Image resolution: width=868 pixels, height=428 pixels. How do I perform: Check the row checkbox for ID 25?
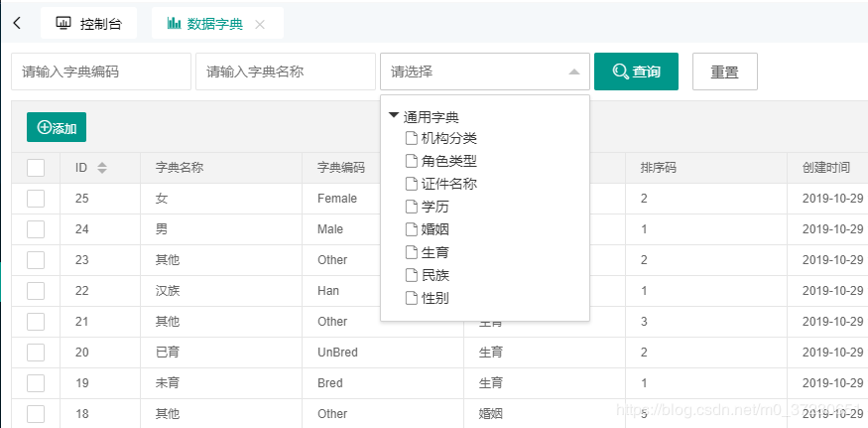tap(36, 199)
